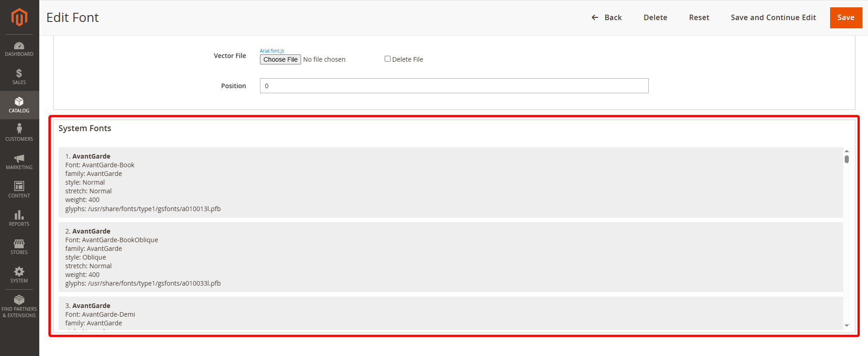Open the Arial.font.js file link
The width and height of the screenshot is (868, 356).
[x=272, y=51]
